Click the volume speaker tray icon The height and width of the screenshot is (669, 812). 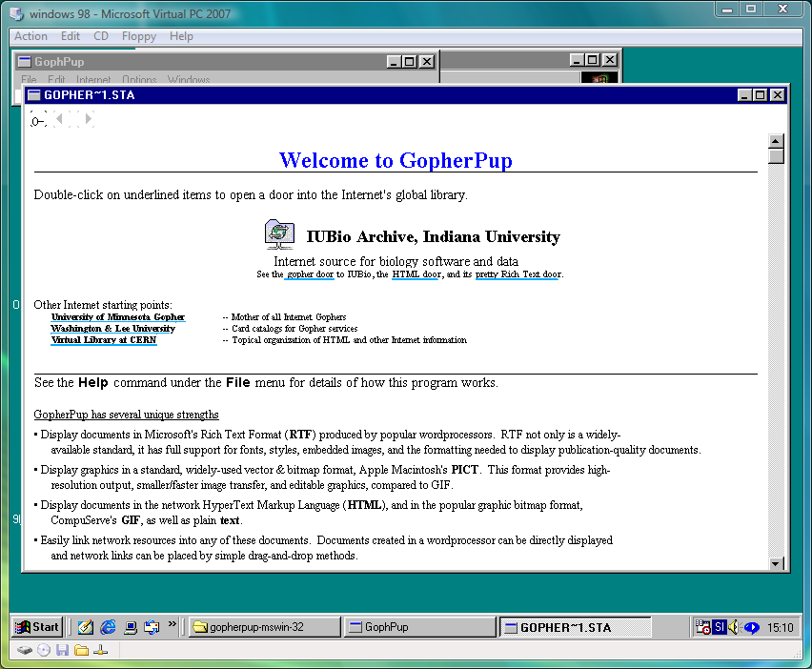734,627
